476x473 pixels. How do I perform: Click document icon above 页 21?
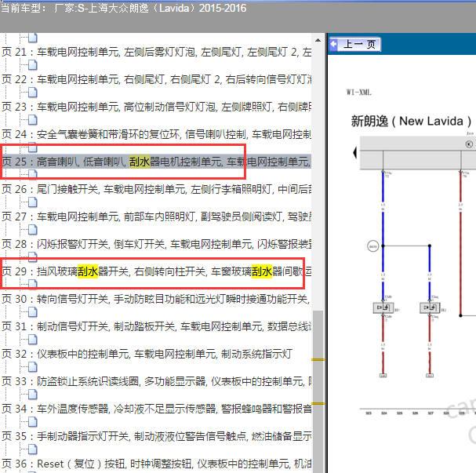(32, 38)
